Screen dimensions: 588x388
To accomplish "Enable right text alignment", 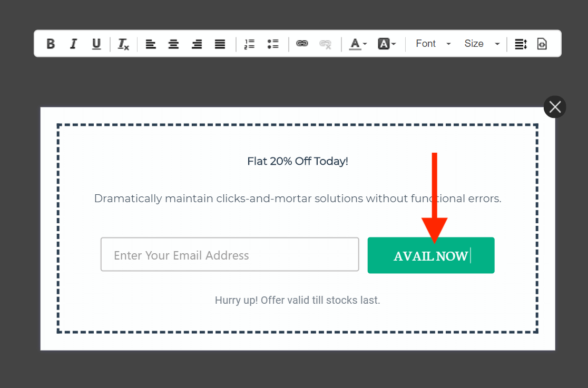I will pos(197,44).
